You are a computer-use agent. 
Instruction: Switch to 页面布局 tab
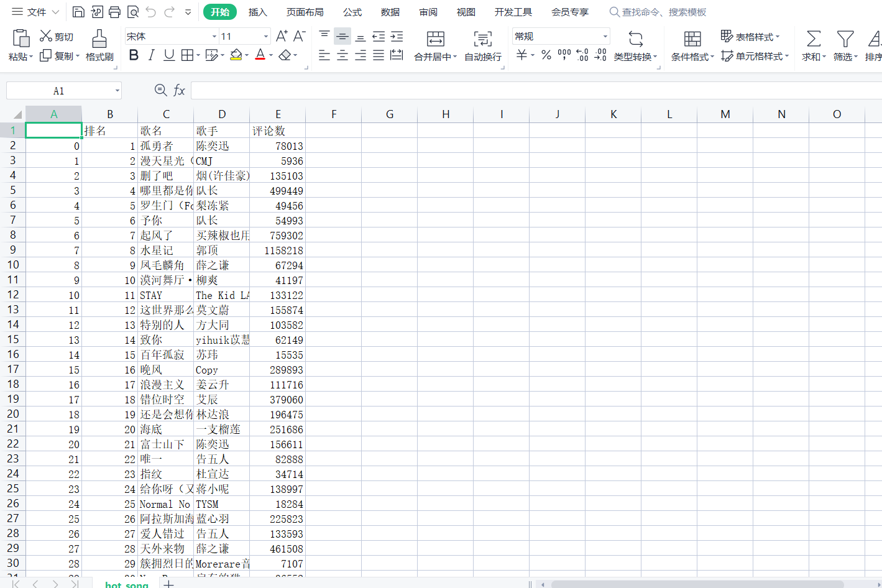(305, 12)
